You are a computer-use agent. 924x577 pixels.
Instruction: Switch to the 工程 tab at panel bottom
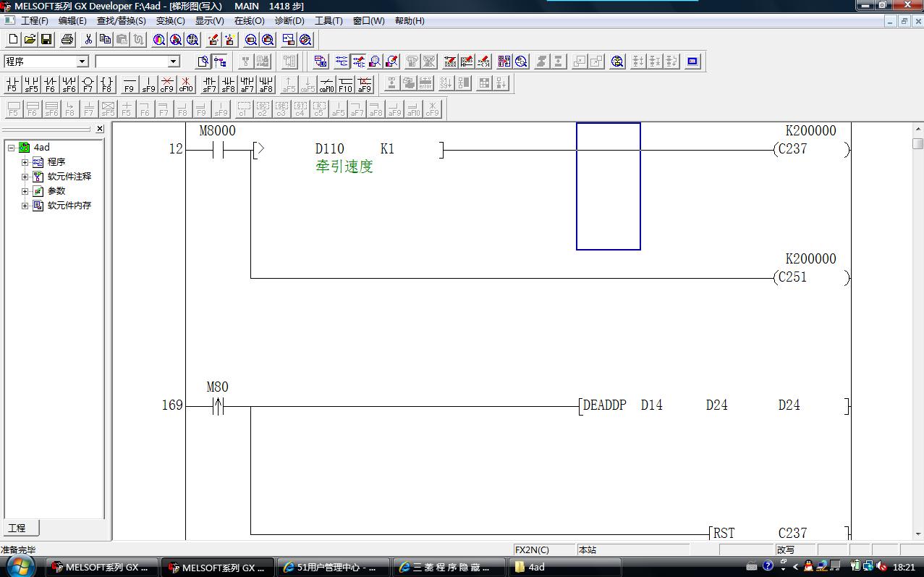[17, 528]
